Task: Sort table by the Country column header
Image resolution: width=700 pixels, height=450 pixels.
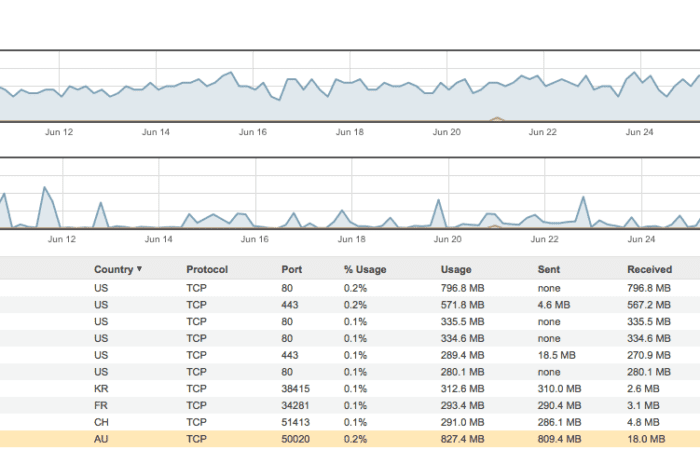Action: tap(113, 269)
